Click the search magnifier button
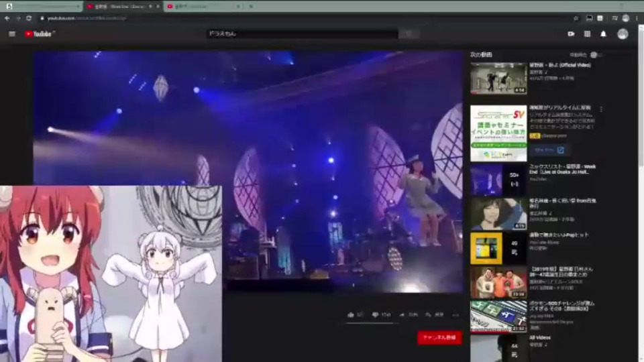Image resolution: width=644 pixels, height=362 pixels. [409, 34]
